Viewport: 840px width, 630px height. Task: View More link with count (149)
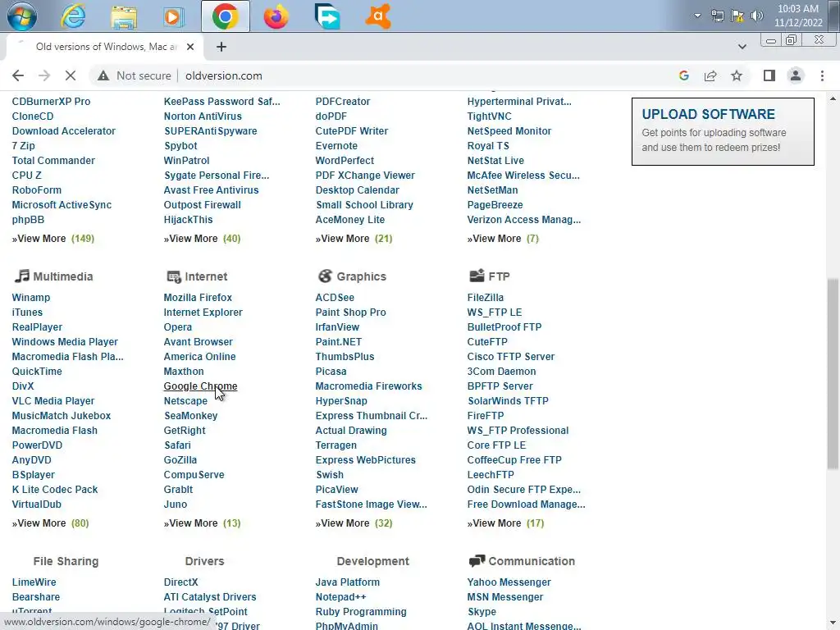(x=53, y=239)
